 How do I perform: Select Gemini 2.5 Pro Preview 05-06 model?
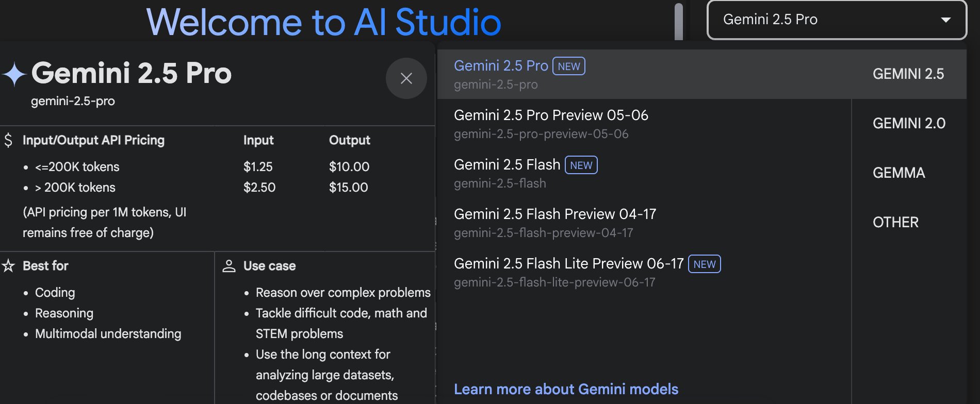[644, 124]
